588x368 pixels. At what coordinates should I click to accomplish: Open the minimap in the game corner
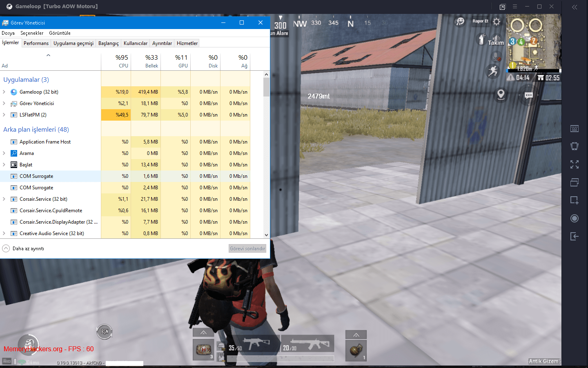click(x=533, y=43)
